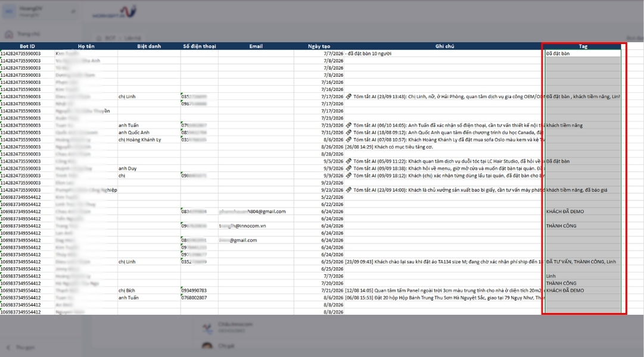
Task: Click the Thu gọn collapse button
Action: tap(20, 347)
